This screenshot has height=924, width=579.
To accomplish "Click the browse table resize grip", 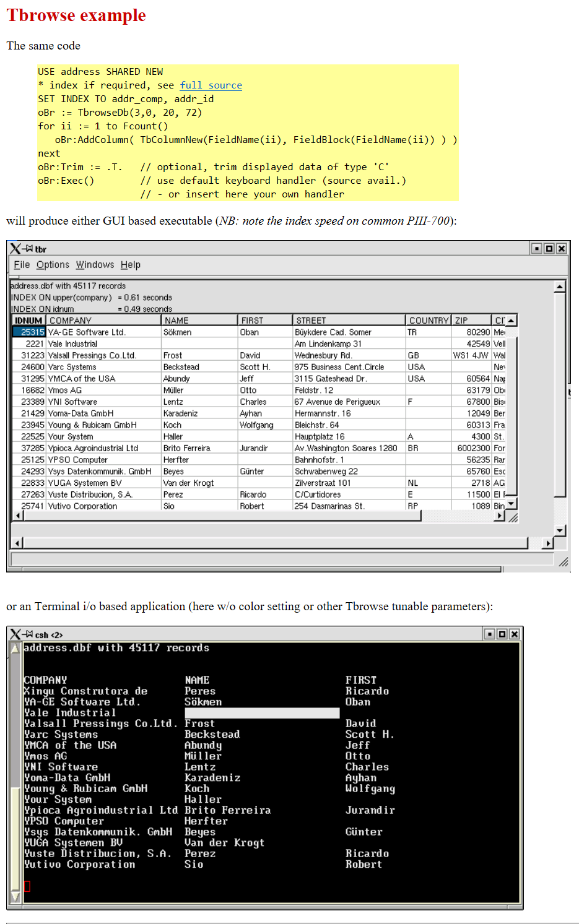I will [x=513, y=517].
